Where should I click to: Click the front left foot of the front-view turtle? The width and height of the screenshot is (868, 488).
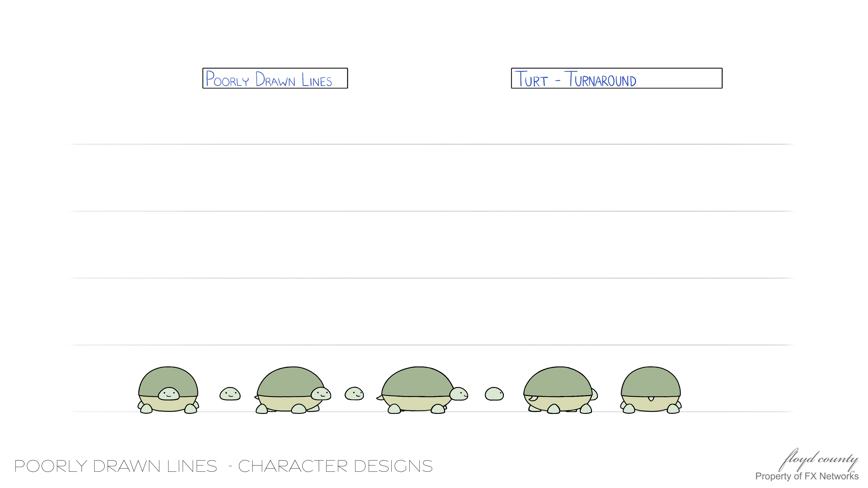[x=146, y=409]
